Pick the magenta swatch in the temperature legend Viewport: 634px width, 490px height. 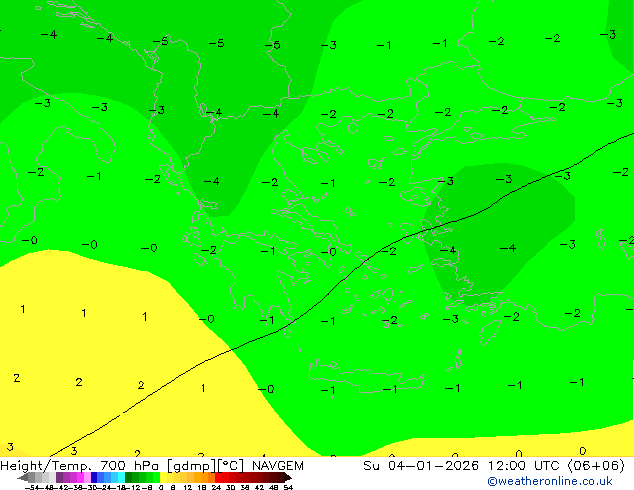click(80, 477)
